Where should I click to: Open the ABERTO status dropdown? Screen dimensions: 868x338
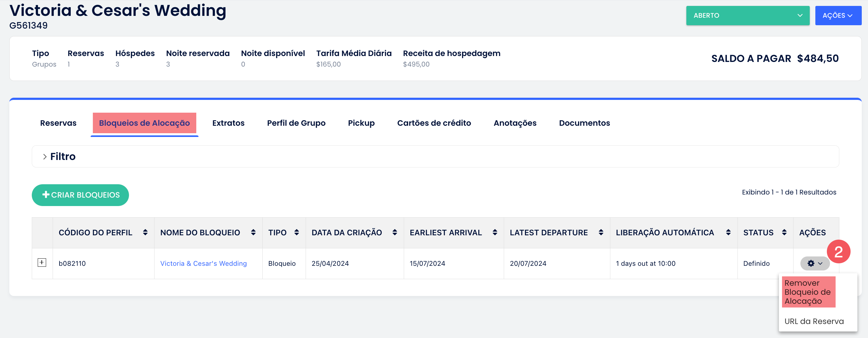click(747, 16)
